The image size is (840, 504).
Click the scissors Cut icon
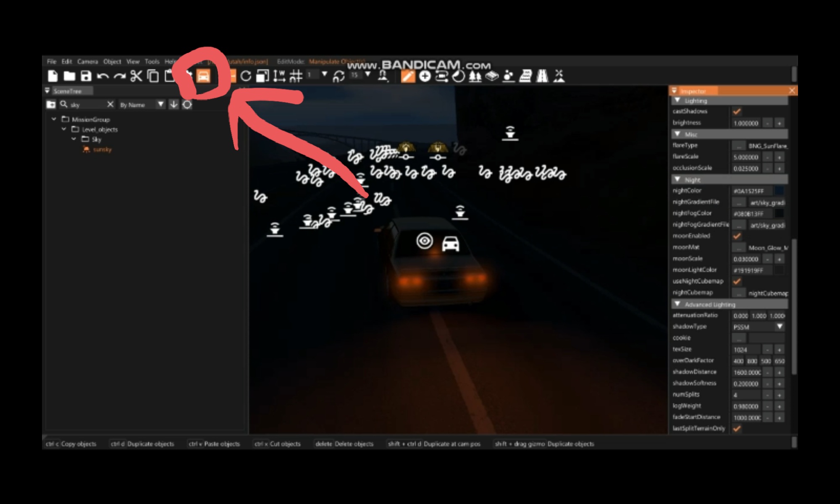136,76
